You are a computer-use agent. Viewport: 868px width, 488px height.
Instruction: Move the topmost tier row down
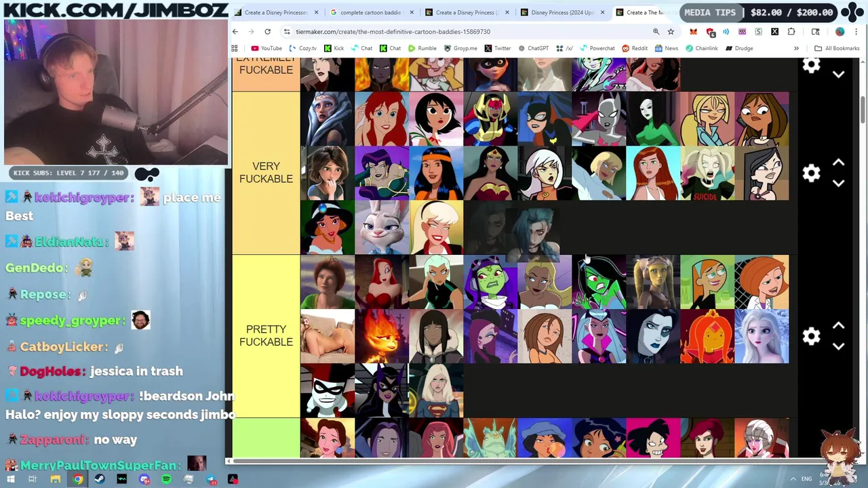click(x=838, y=75)
